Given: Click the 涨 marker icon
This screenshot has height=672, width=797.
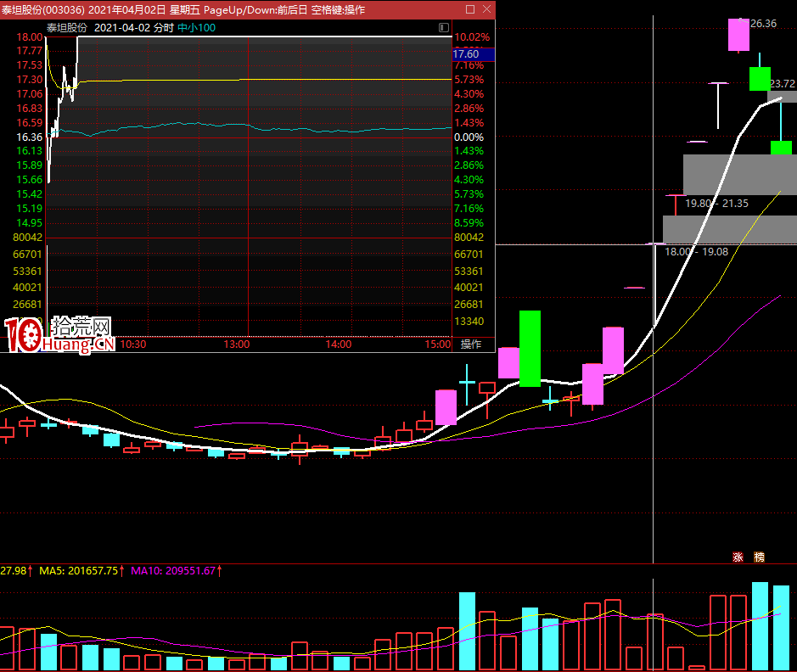Looking at the screenshot, I should pos(738,557).
